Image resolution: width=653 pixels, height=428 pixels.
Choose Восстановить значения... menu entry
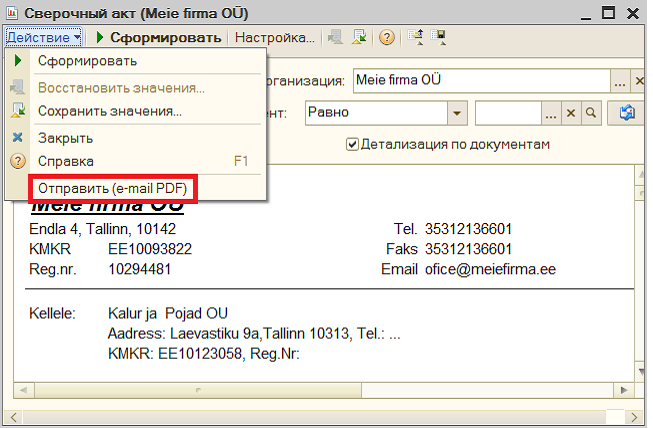tap(136, 88)
